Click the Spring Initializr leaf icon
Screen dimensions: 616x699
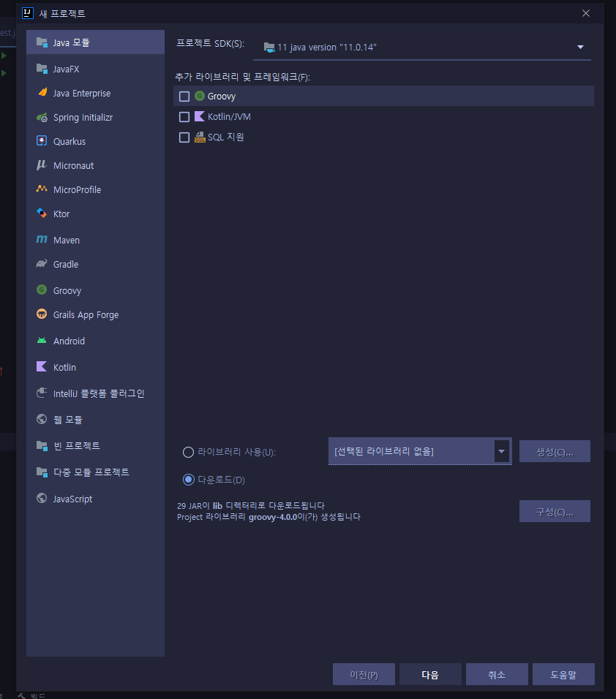point(42,117)
